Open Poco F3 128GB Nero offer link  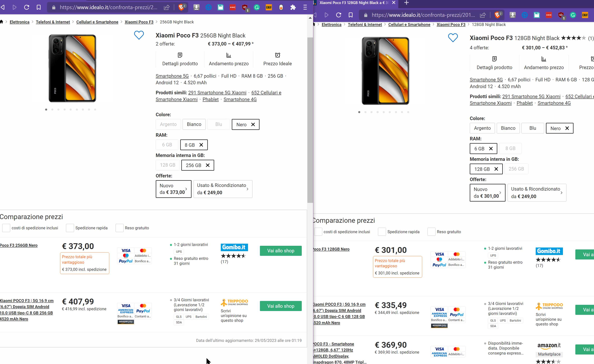[331, 249]
